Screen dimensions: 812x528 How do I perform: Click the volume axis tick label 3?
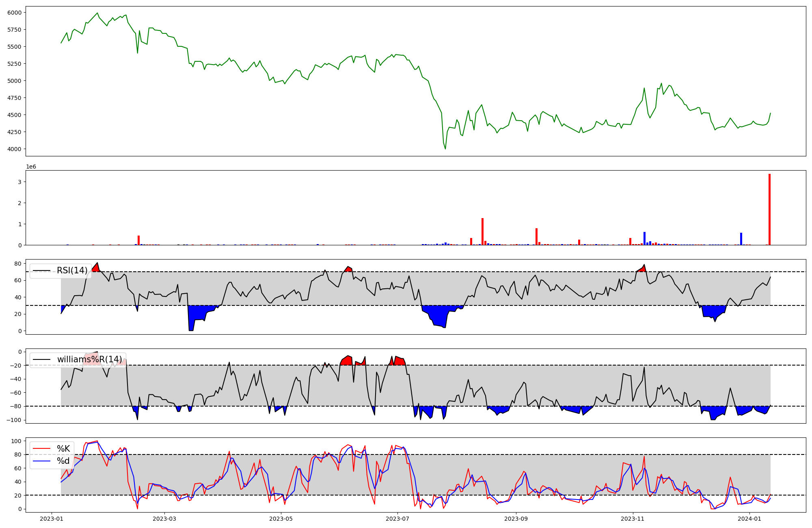[19, 182]
